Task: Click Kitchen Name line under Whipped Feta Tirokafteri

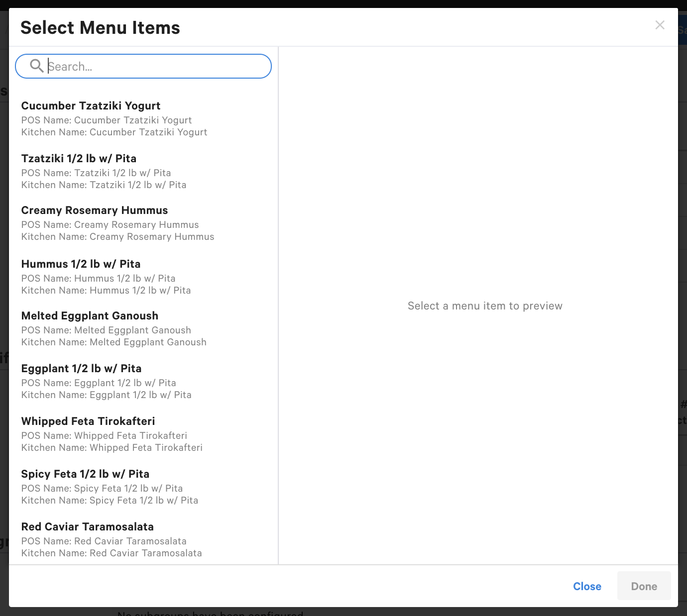Action: pos(112,448)
